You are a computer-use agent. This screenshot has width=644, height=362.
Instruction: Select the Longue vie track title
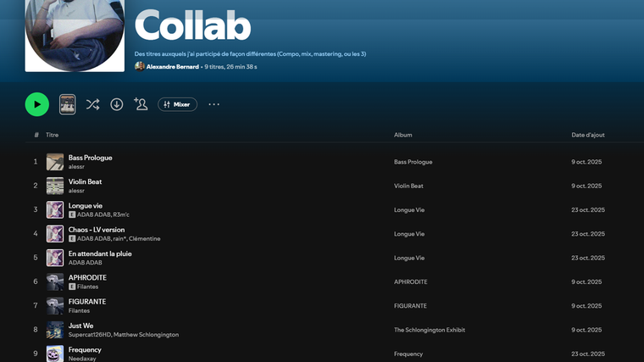point(86,206)
